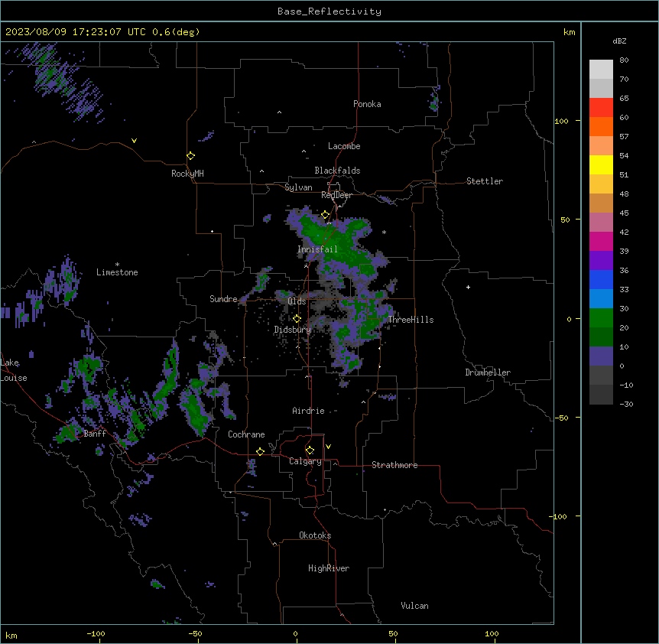Click the Innisfail town label
Image resolution: width=659 pixels, height=644 pixels.
point(317,249)
